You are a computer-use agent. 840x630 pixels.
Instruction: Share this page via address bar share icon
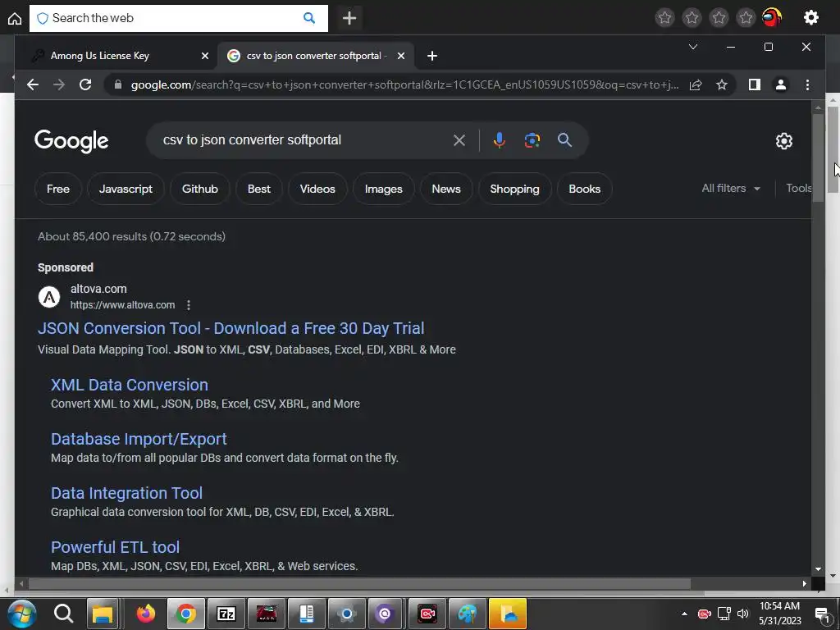click(x=696, y=84)
